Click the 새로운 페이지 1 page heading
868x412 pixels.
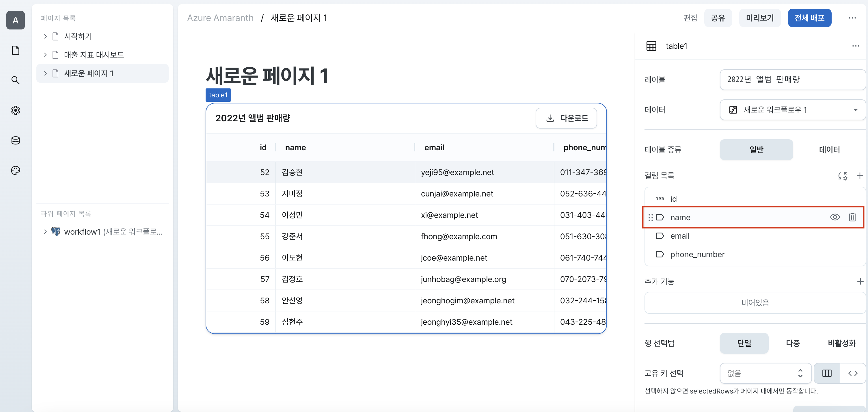coord(267,75)
